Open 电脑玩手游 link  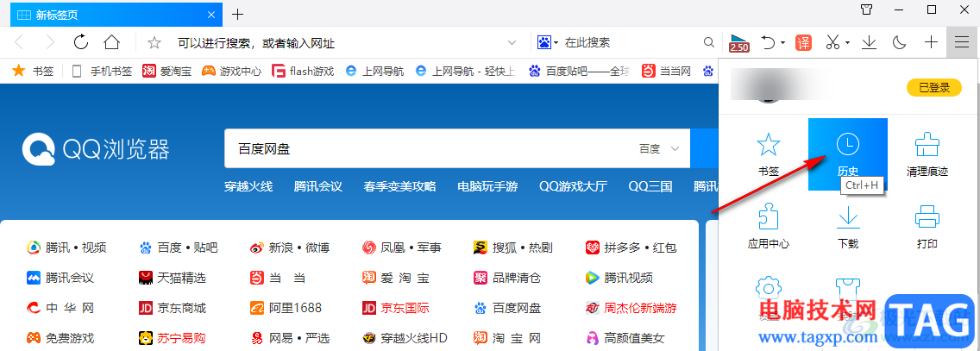487,186
